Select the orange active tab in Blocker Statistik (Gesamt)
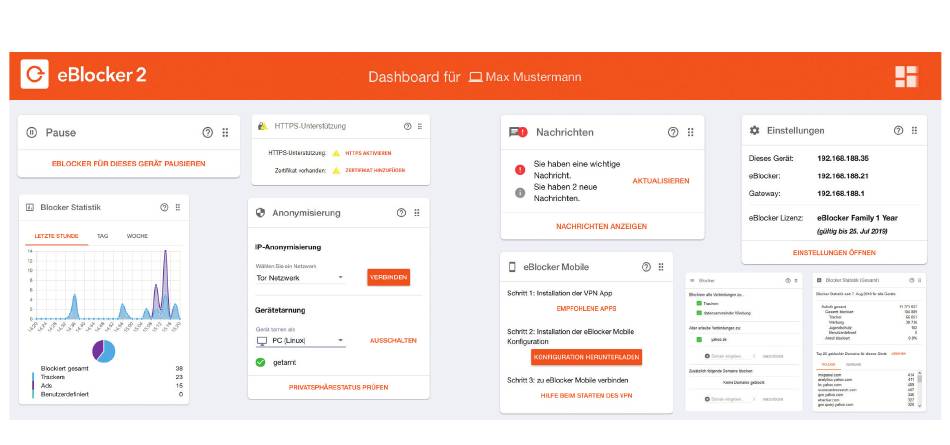 (829, 364)
